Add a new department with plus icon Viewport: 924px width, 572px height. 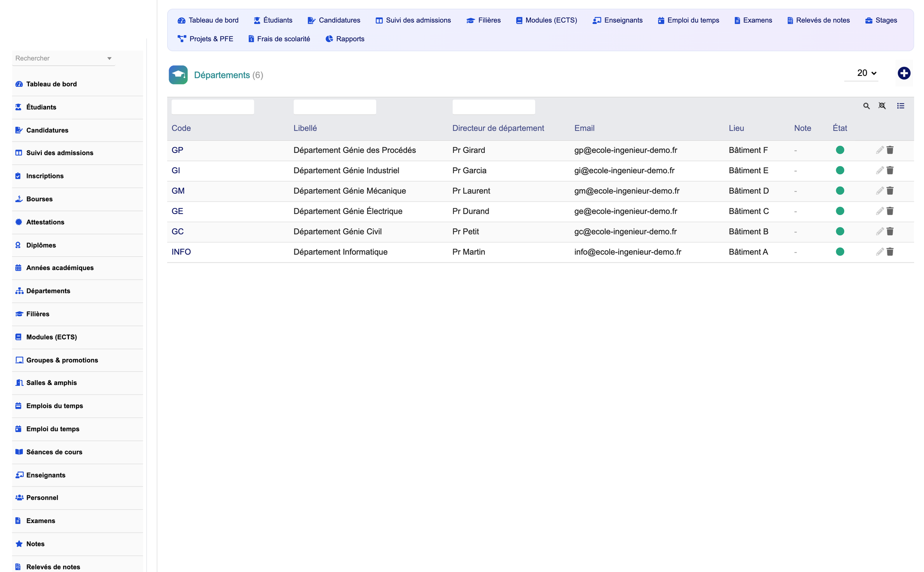point(904,73)
